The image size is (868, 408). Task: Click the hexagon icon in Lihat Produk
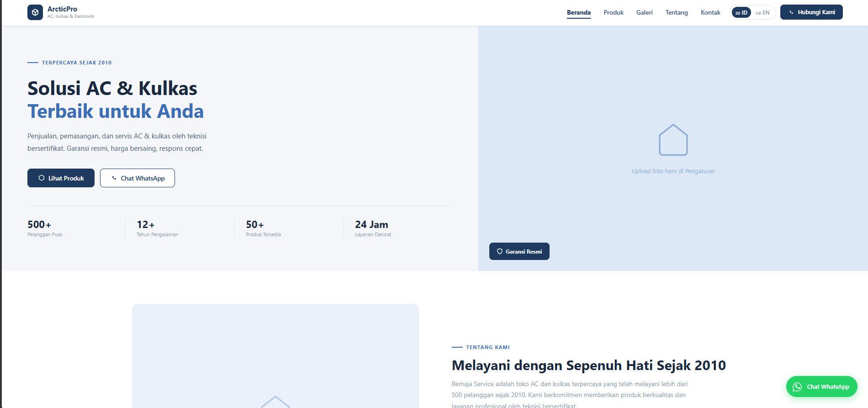point(42,178)
